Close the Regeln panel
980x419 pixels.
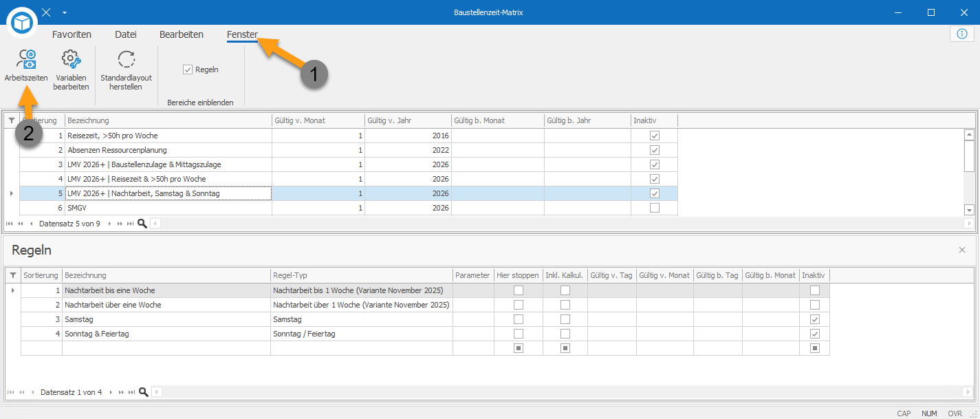click(962, 250)
